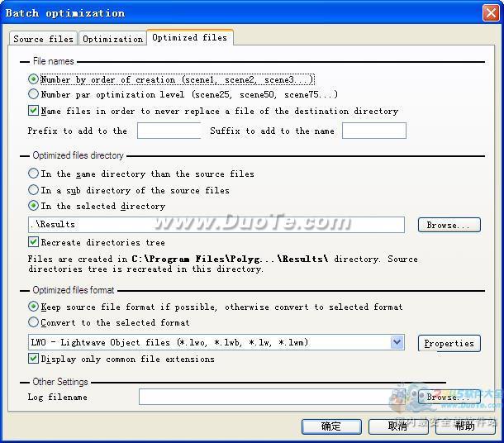Browse for the optimized files directory
504x443 pixels.
pyautogui.click(x=449, y=225)
